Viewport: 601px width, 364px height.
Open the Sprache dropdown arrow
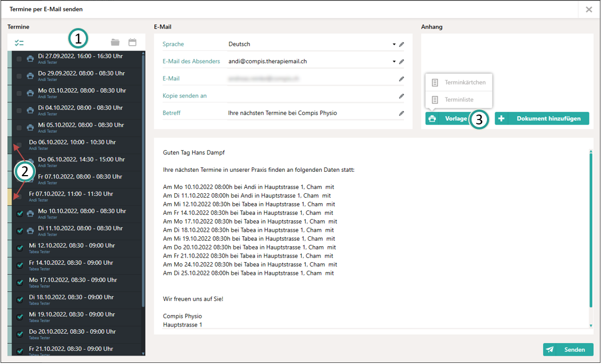[x=394, y=45]
